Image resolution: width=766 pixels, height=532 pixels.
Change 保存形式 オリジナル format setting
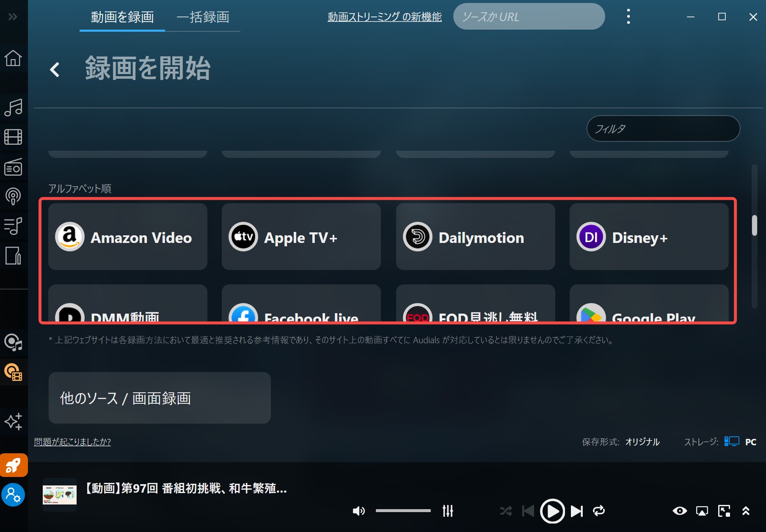point(642,442)
